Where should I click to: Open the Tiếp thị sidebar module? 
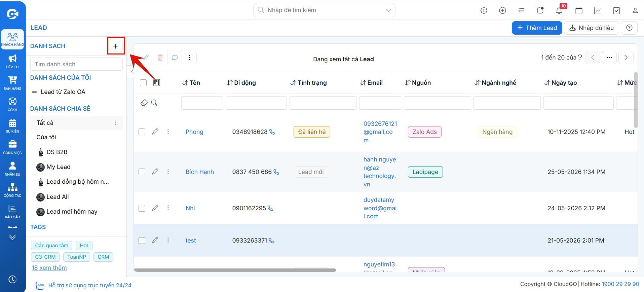pos(12,62)
